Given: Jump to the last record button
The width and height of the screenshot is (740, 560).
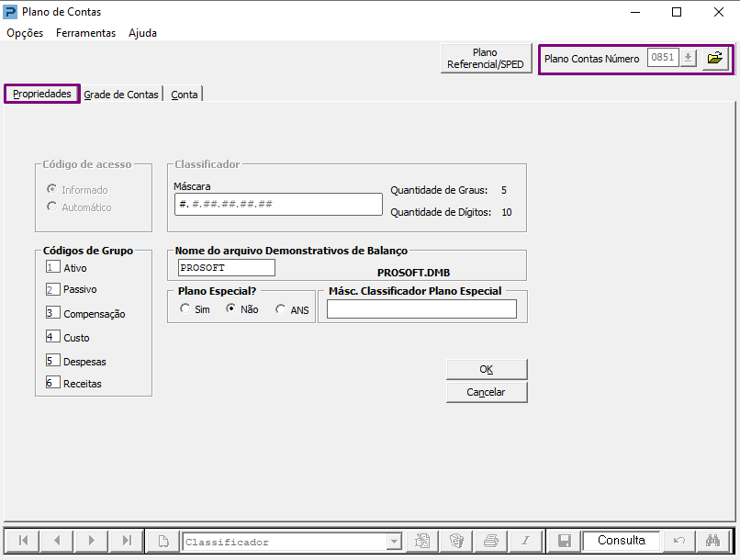Looking at the screenshot, I should coord(126,540).
